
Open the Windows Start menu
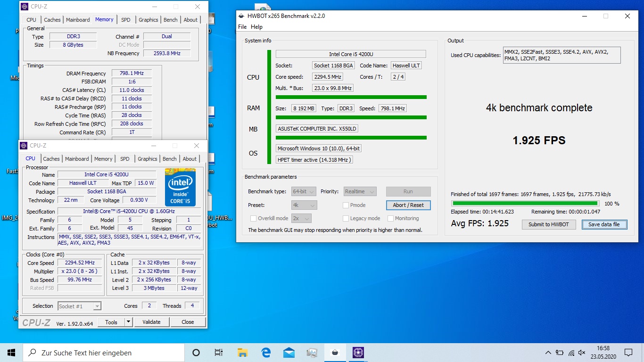(x=11, y=353)
